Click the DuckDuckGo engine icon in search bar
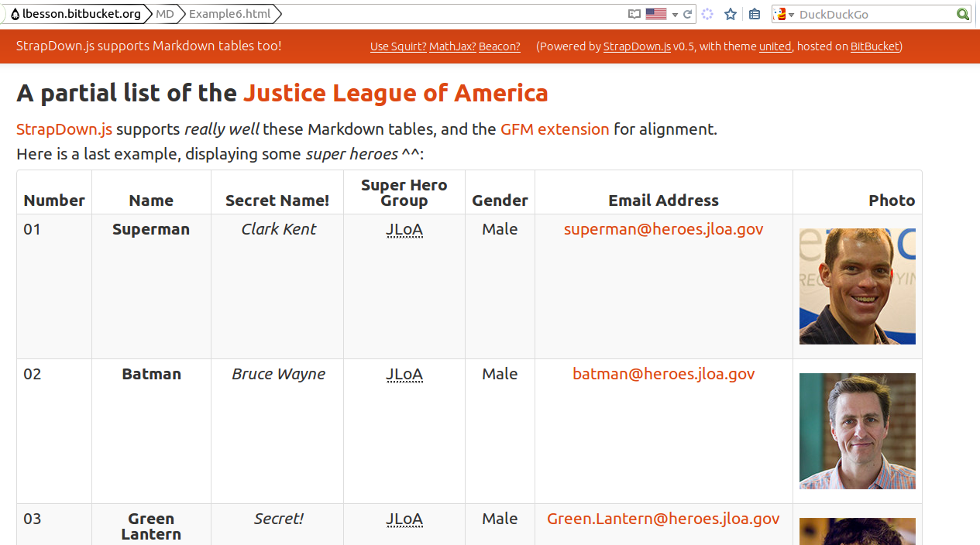 tap(780, 13)
